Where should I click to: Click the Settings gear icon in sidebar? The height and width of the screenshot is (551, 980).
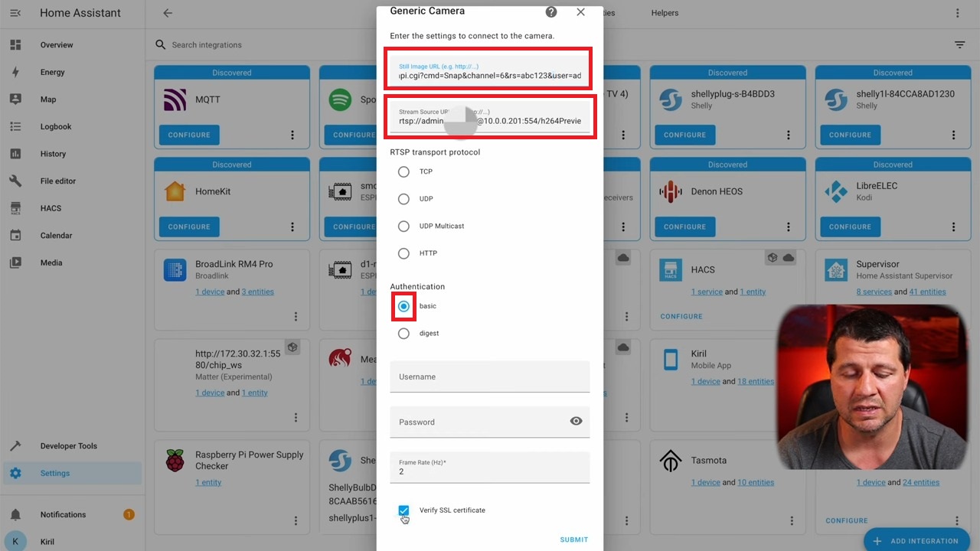coord(15,473)
